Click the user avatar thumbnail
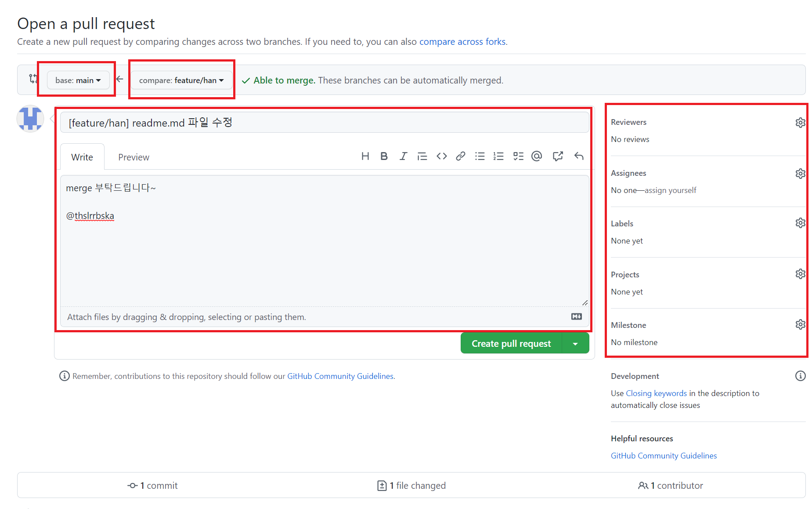This screenshot has width=812, height=509. pos(30,118)
